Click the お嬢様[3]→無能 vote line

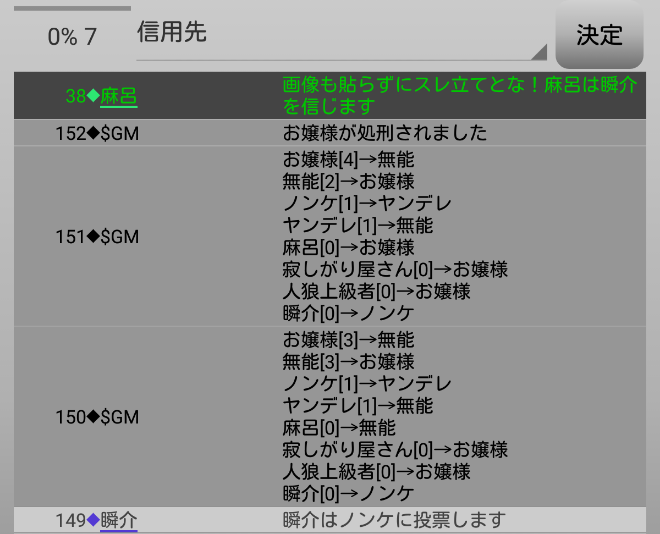point(348,340)
